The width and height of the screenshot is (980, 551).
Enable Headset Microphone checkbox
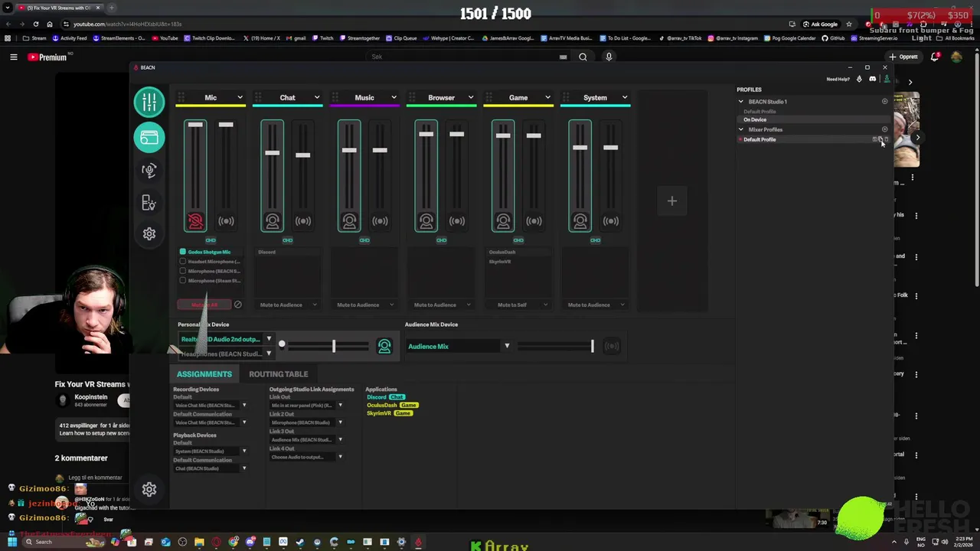tap(183, 262)
